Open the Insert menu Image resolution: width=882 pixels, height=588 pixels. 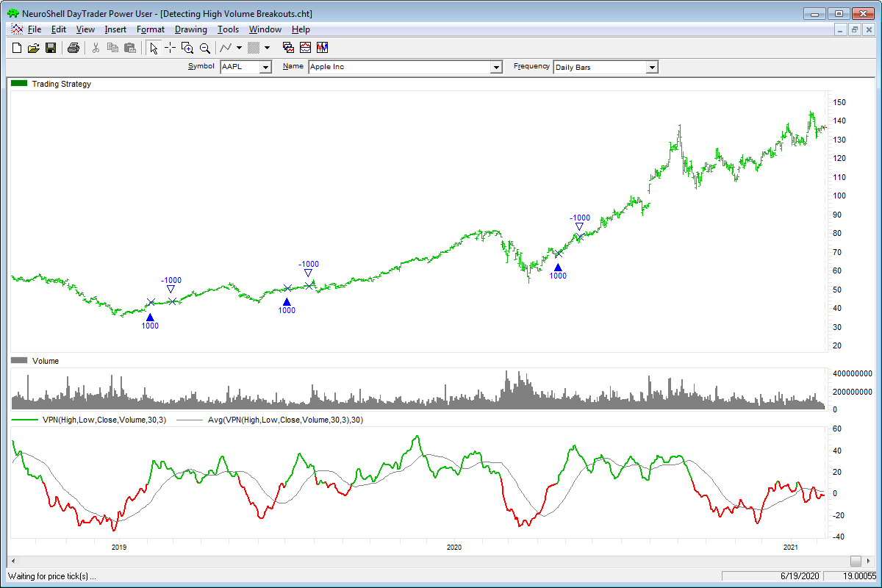pyautogui.click(x=115, y=29)
